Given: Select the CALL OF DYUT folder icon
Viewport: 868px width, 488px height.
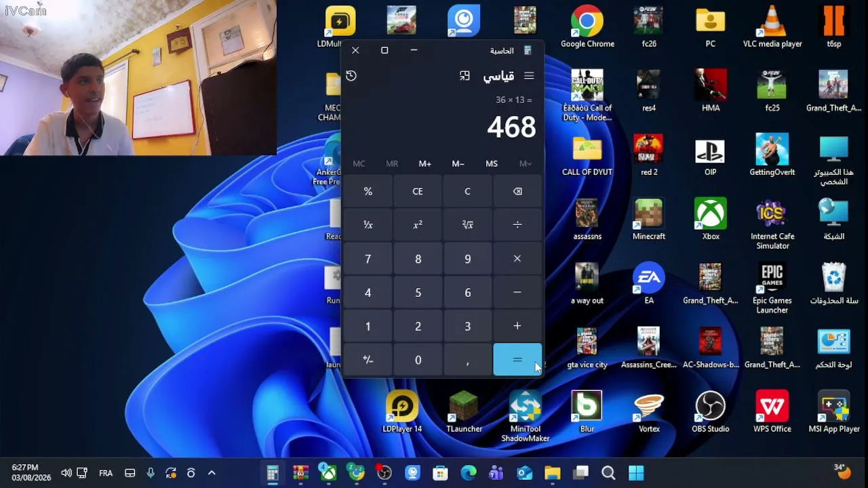Looking at the screenshot, I should (x=587, y=155).
